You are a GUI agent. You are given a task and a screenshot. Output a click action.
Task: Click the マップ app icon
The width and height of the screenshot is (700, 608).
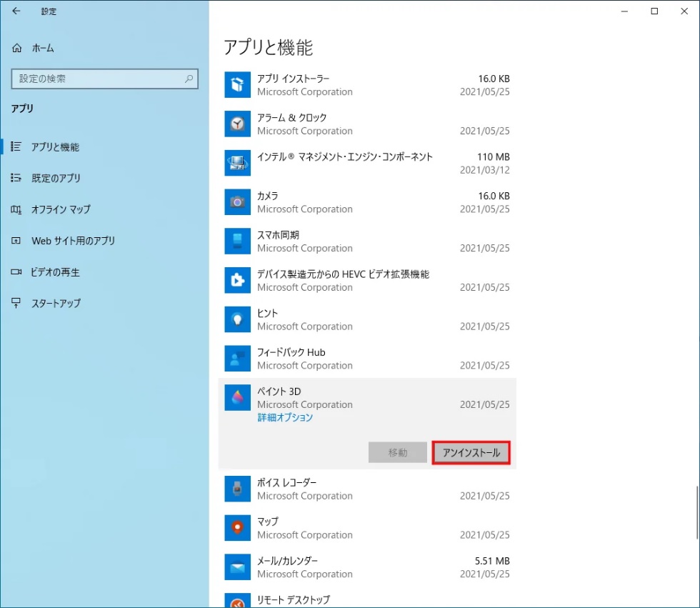(x=237, y=528)
